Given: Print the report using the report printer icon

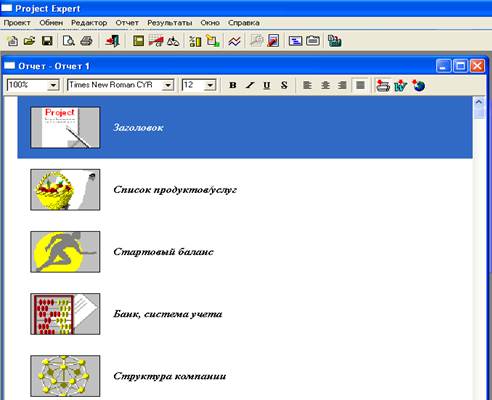Looking at the screenshot, I should [x=383, y=86].
